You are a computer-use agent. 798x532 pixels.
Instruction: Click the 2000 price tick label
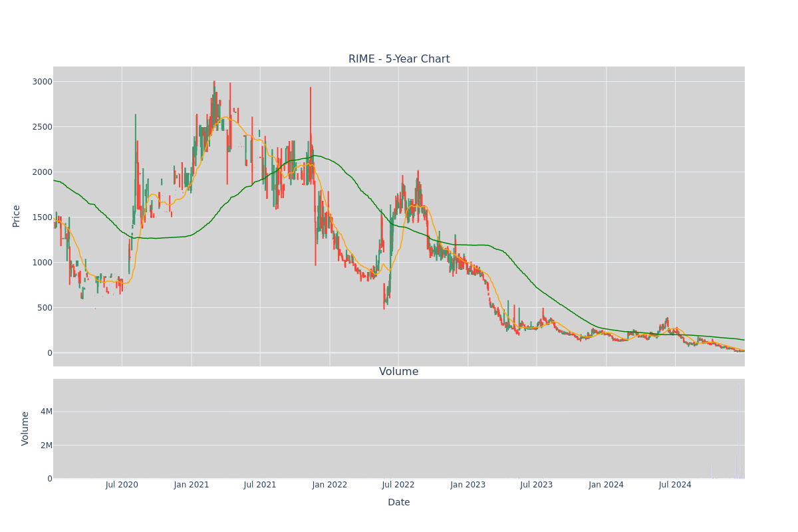(x=43, y=172)
